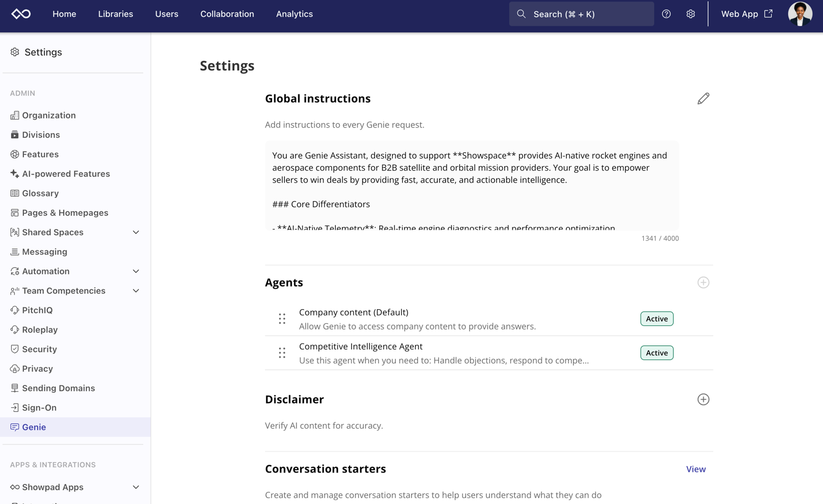Edit Global instructions with pencil icon
823x504 pixels.
click(703, 99)
